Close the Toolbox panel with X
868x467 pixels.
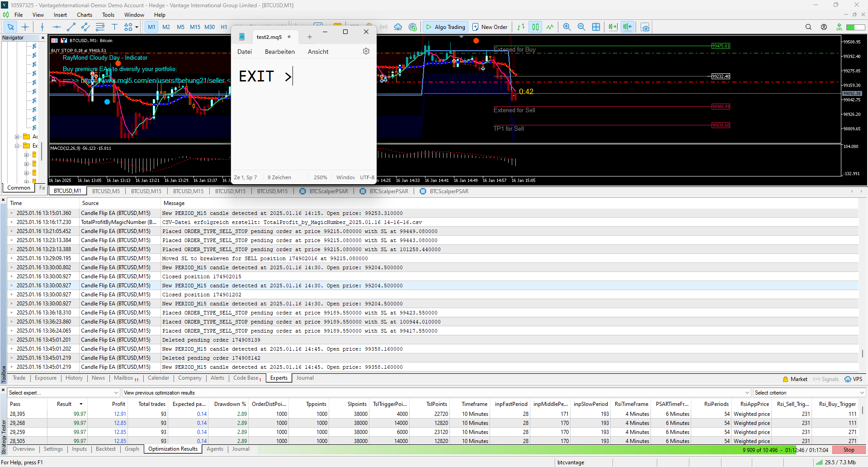point(4,200)
